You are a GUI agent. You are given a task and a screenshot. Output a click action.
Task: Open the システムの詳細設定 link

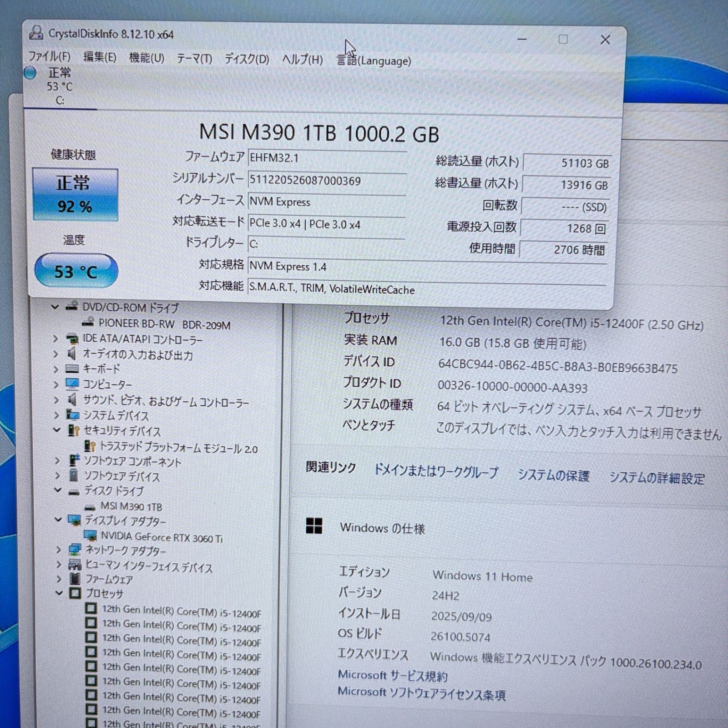[657, 478]
